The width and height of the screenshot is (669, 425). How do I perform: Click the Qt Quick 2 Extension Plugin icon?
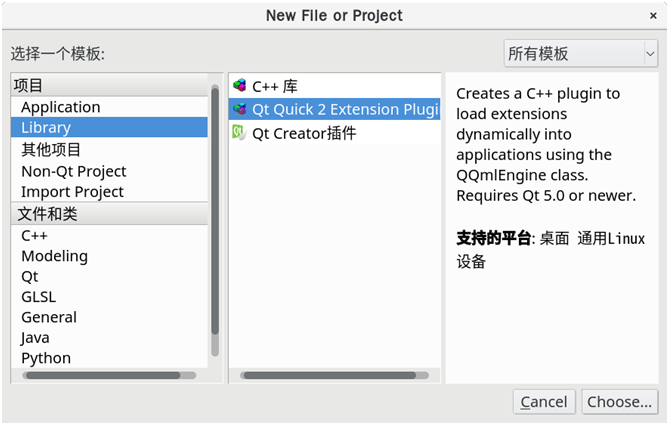pos(239,110)
